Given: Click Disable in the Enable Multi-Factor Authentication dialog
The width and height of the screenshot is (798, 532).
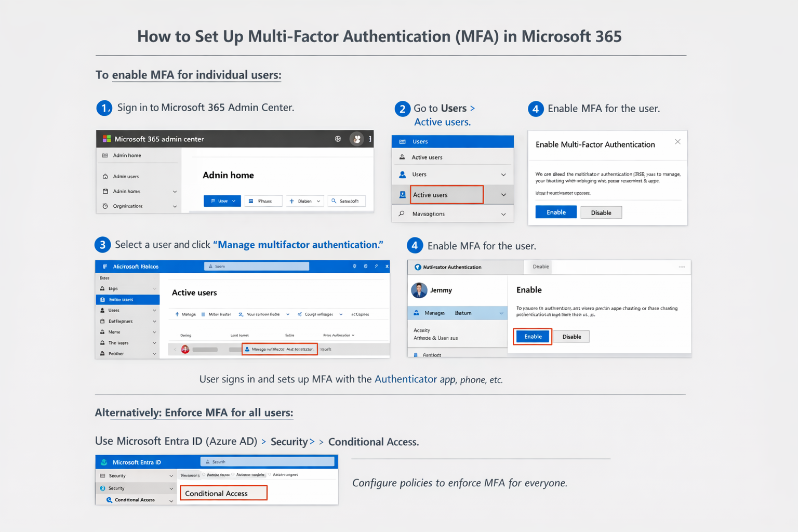Looking at the screenshot, I should 601,212.
